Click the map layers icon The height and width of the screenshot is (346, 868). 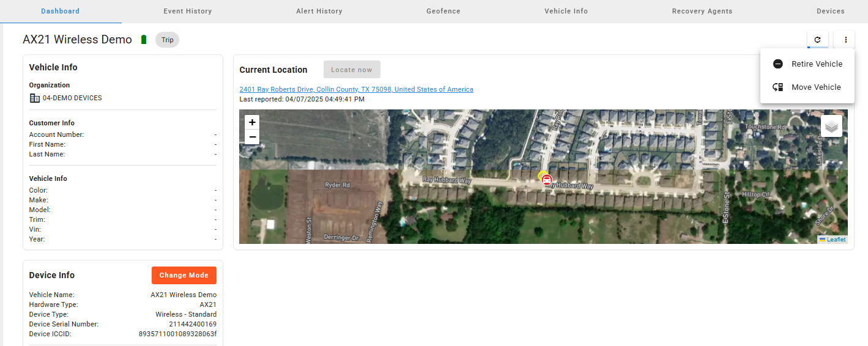coord(831,127)
